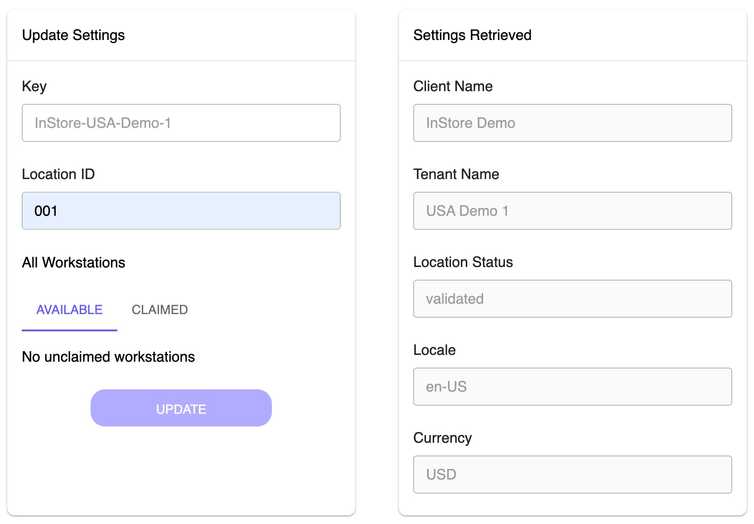Image resolution: width=754 pixels, height=524 pixels.
Task: Click the 'Key' label
Action: pyautogui.click(x=34, y=87)
